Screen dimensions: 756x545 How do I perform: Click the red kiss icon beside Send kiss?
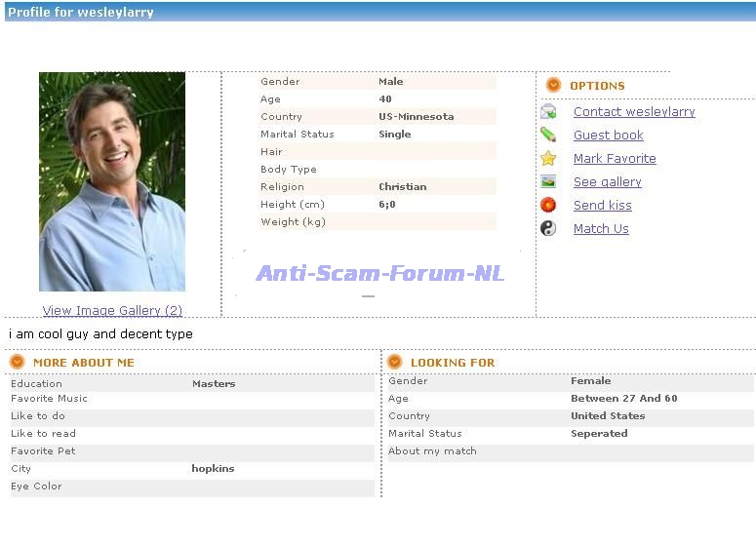pyautogui.click(x=548, y=205)
